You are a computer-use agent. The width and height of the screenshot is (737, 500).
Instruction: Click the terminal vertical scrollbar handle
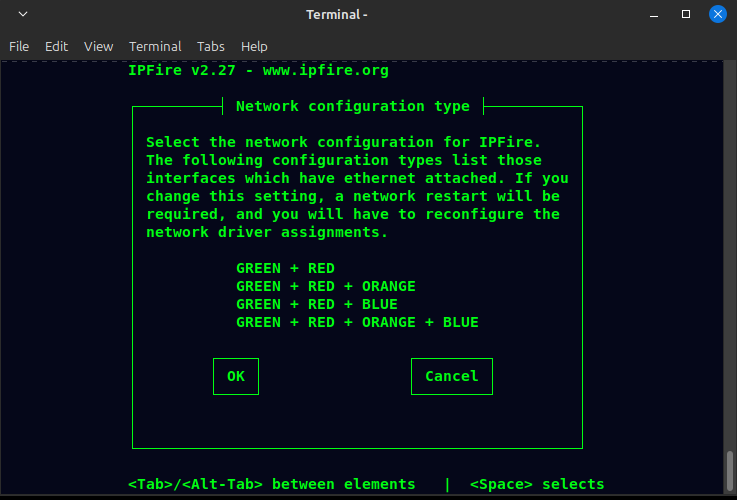(x=730, y=468)
